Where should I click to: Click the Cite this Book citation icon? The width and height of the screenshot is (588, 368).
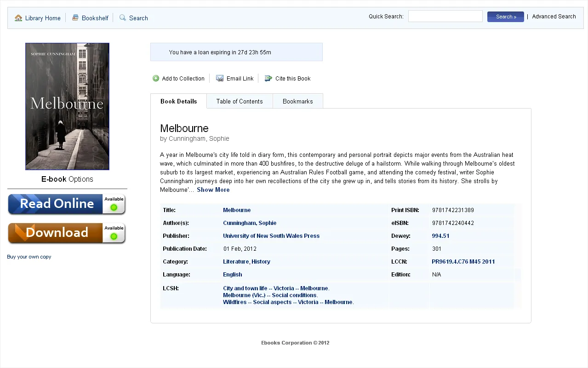(268, 78)
